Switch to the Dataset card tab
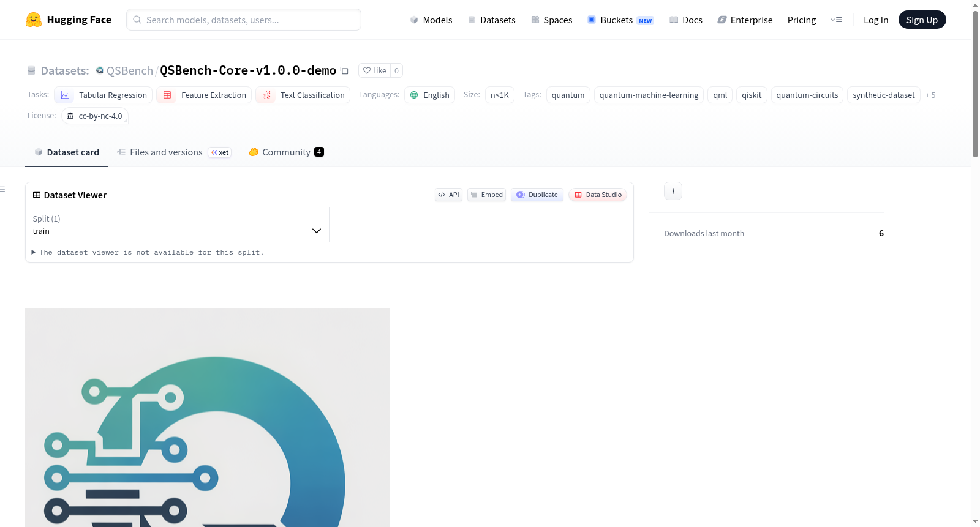980x527 pixels. pyautogui.click(x=67, y=152)
